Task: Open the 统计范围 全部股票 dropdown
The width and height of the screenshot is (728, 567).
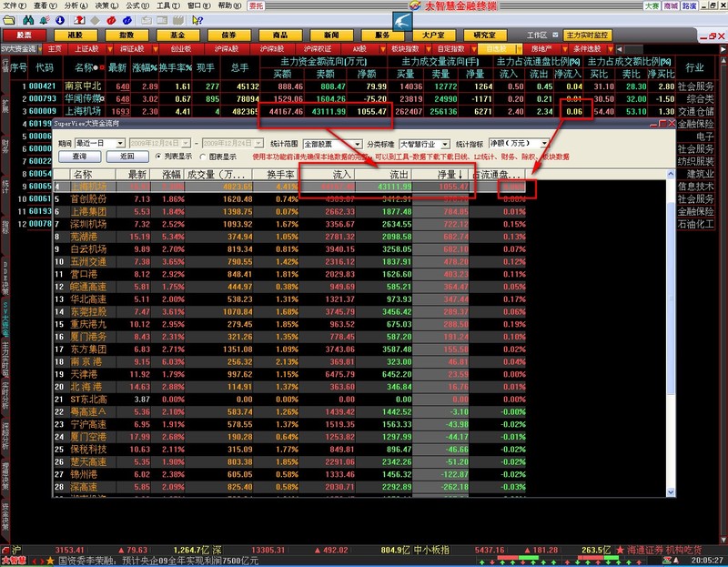Action: pos(357,144)
